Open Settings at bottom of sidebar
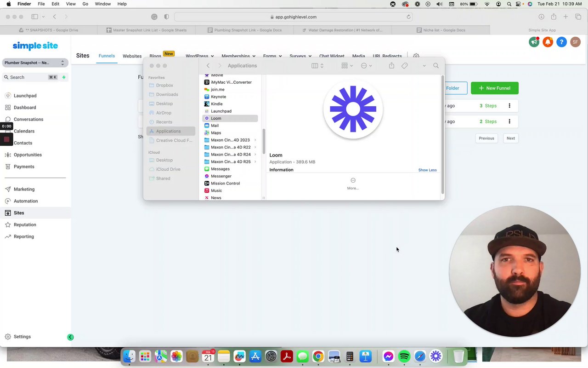Screen dimensions: 588x368 22,337
